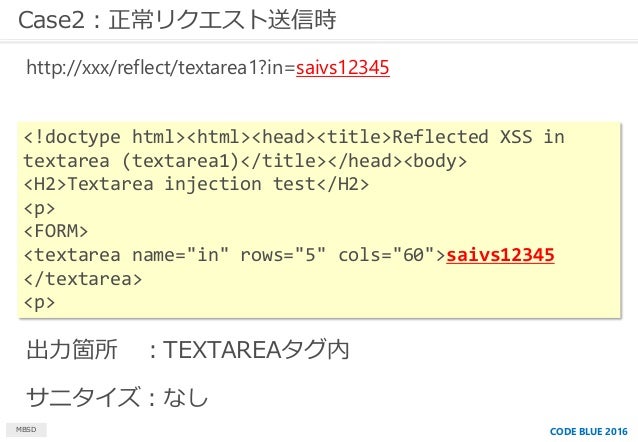
Task: Click the closing /textarea tag
Action: pos(83,279)
